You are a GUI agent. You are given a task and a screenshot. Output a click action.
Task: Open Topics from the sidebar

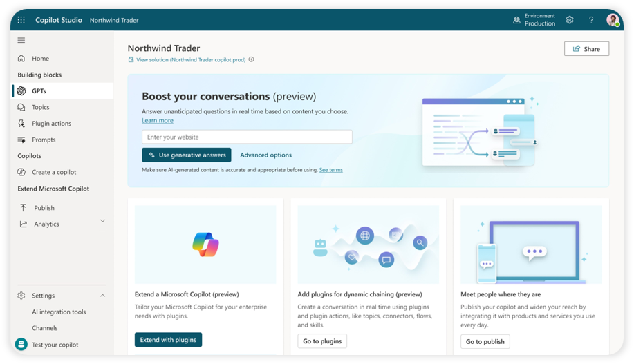pos(41,107)
